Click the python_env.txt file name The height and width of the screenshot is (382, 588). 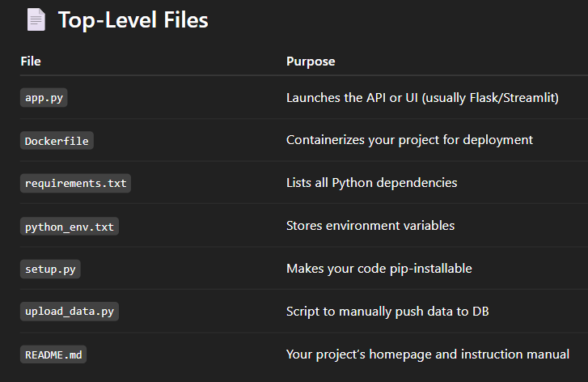coord(70,227)
